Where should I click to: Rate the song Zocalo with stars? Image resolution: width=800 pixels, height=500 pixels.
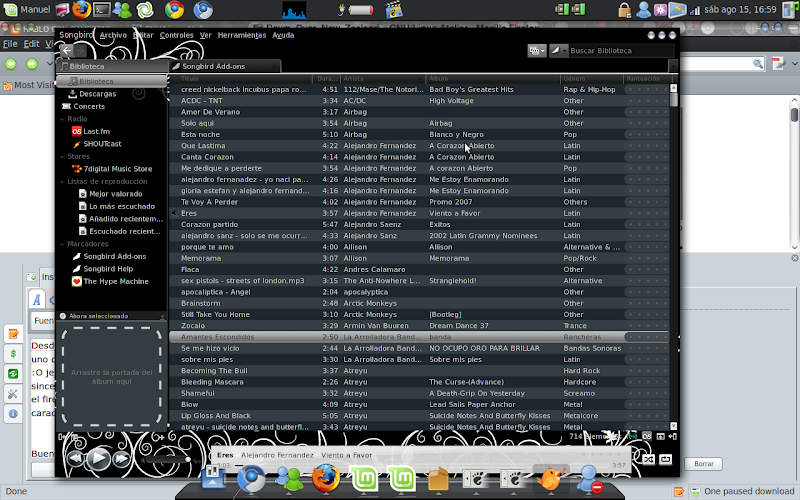point(646,326)
